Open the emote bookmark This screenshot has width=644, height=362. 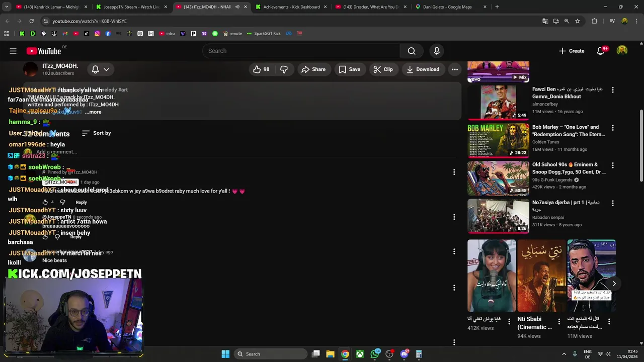tap(232, 34)
